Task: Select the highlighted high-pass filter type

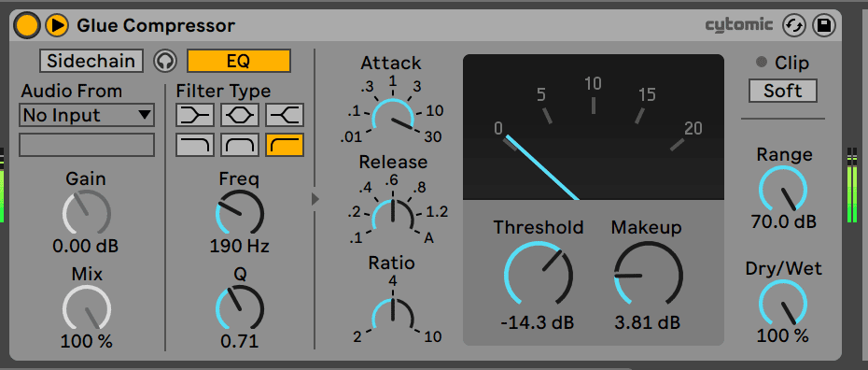Action: tap(285, 145)
